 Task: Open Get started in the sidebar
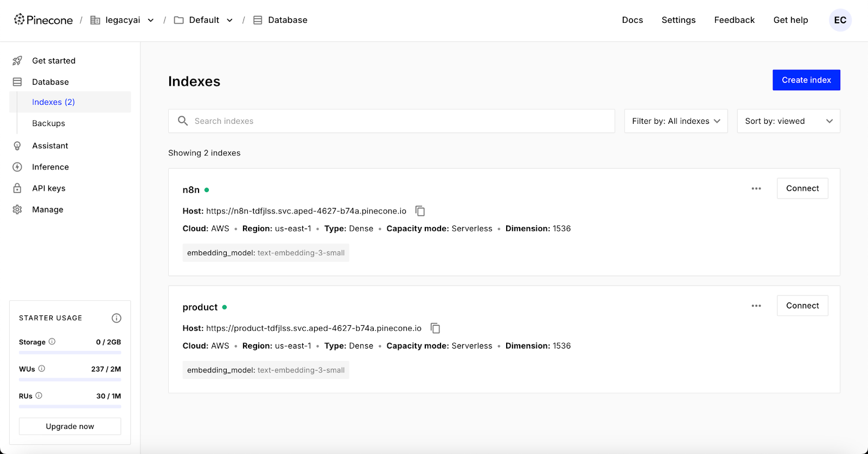click(54, 61)
